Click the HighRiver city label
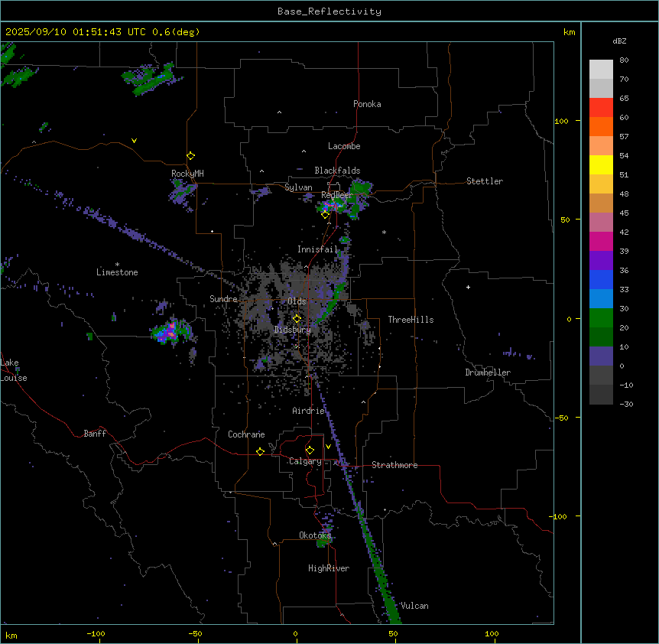Screen dimensions: 659x644 (329, 568)
